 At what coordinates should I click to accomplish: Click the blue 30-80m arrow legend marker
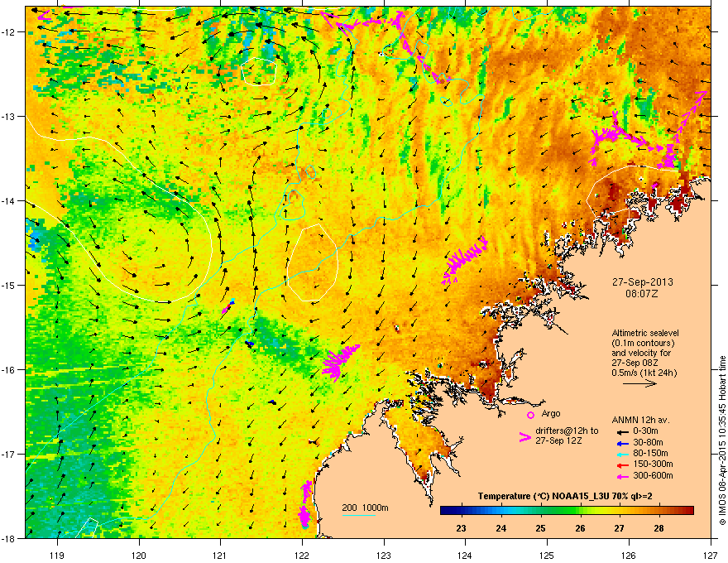coord(622,443)
